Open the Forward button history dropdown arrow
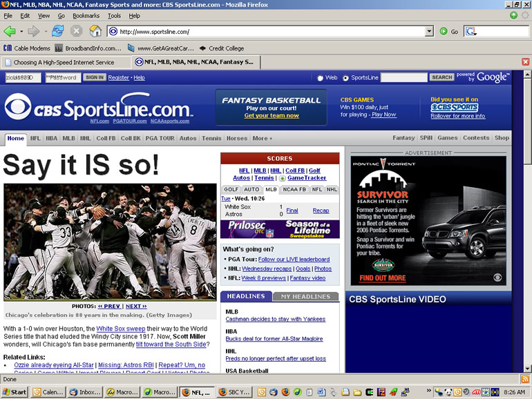 pos(46,32)
